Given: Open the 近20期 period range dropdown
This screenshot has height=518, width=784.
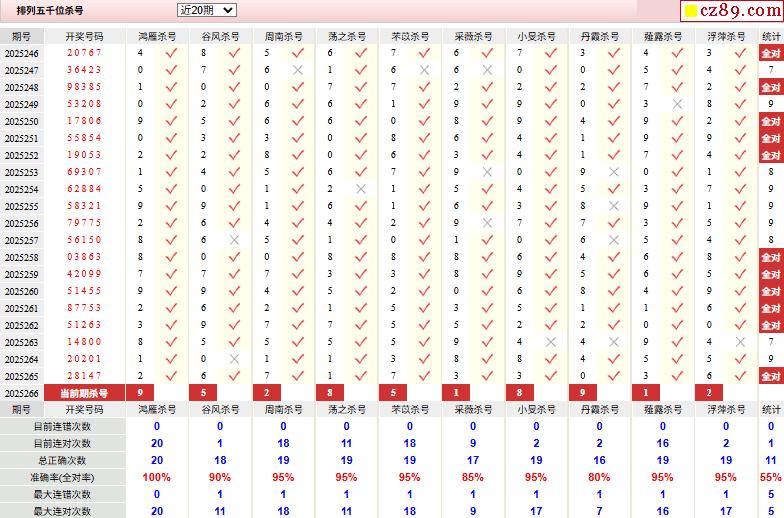Looking at the screenshot, I should coord(206,10).
